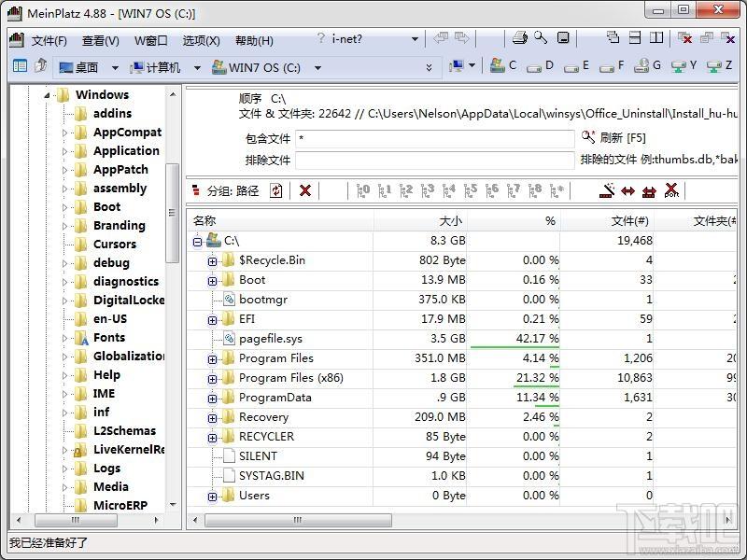Select network drive Z
This screenshot has width=747, height=560.
[x=719, y=65]
